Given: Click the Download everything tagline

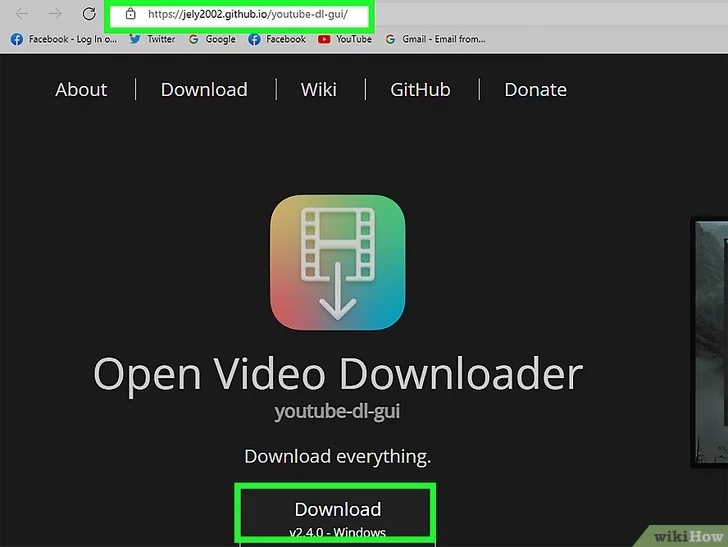Looking at the screenshot, I should click(x=338, y=456).
